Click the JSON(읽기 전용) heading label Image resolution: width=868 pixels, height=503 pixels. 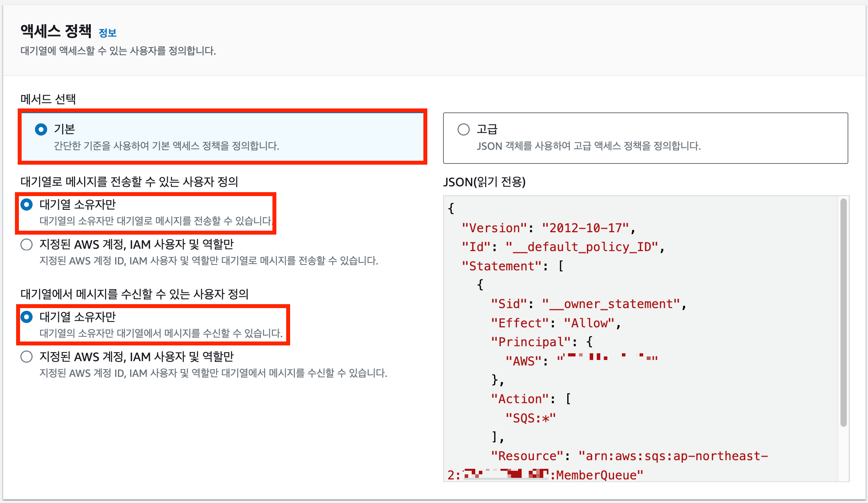click(x=484, y=182)
